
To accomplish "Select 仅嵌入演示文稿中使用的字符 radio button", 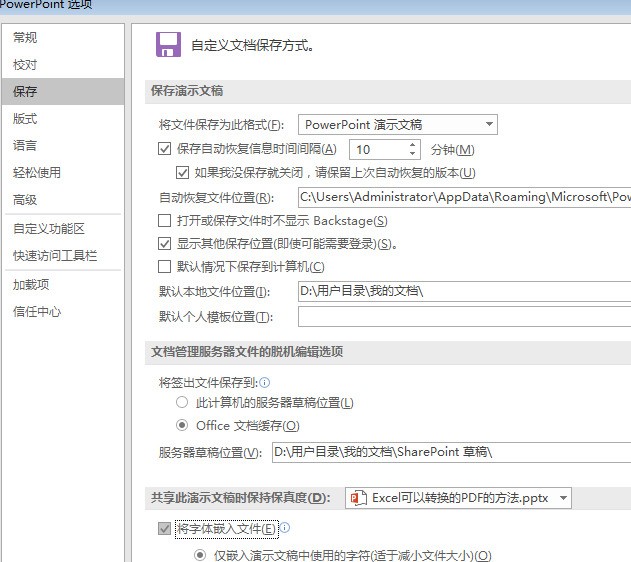I will click(200, 555).
